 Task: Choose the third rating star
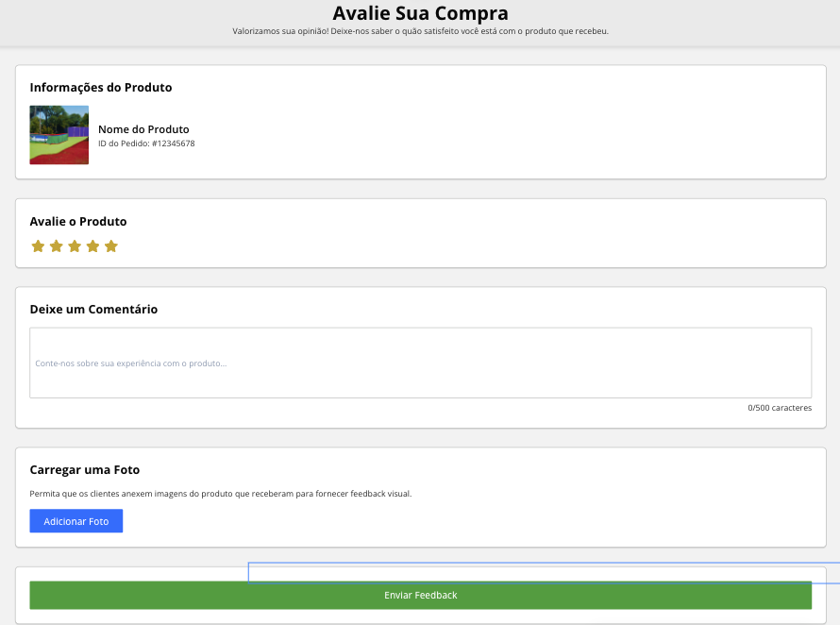[x=75, y=246]
